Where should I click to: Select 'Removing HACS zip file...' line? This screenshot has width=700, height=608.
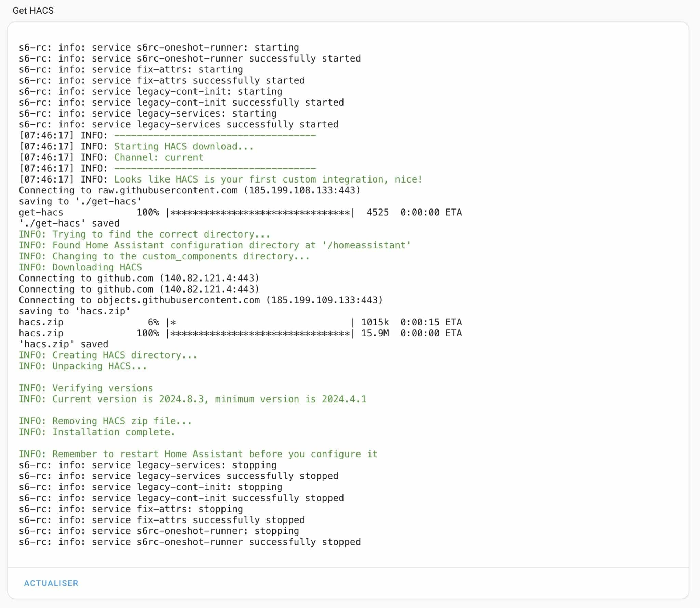tap(105, 421)
